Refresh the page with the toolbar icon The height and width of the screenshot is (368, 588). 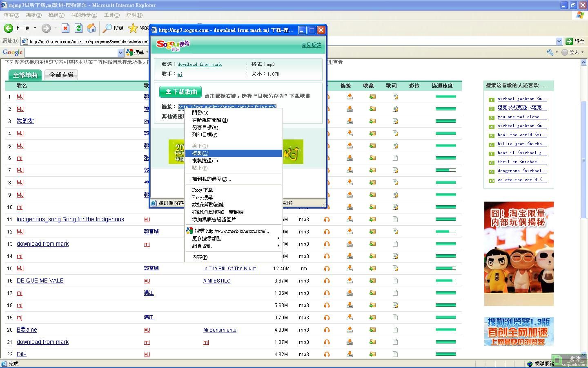click(x=78, y=28)
